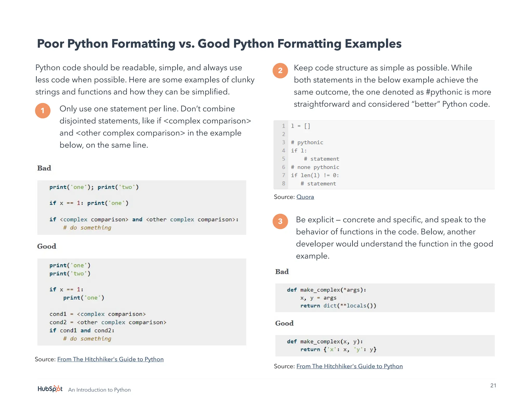The width and height of the screenshot is (532, 411).
Task: Click code line print('one'); print('two')
Action: pos(94,187)
